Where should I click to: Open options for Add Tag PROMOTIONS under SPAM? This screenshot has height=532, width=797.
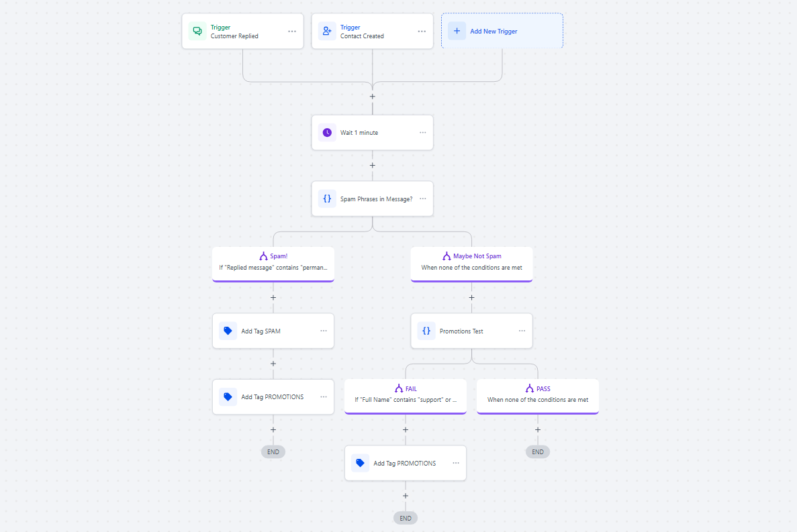point(324,396)
